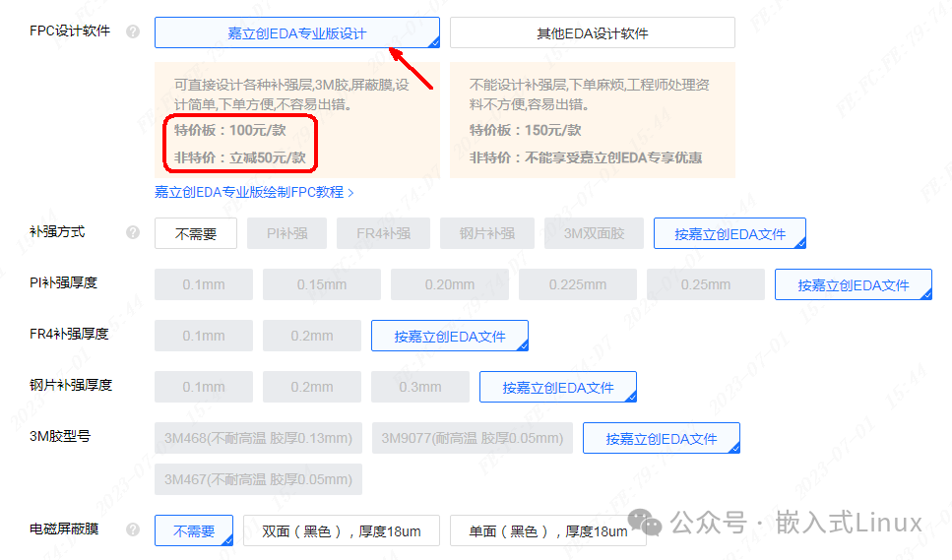Screen dimensions: 952x560
Task: Choose 3M468 不耐高温 胶厚0.13mm adhesive
Action: click(258, 438)
